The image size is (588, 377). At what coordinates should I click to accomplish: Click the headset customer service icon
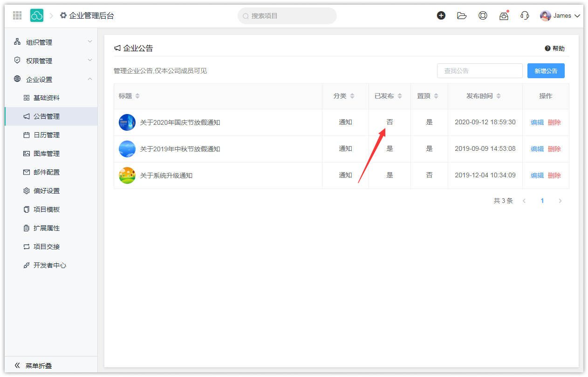click(x=525, y=15)
